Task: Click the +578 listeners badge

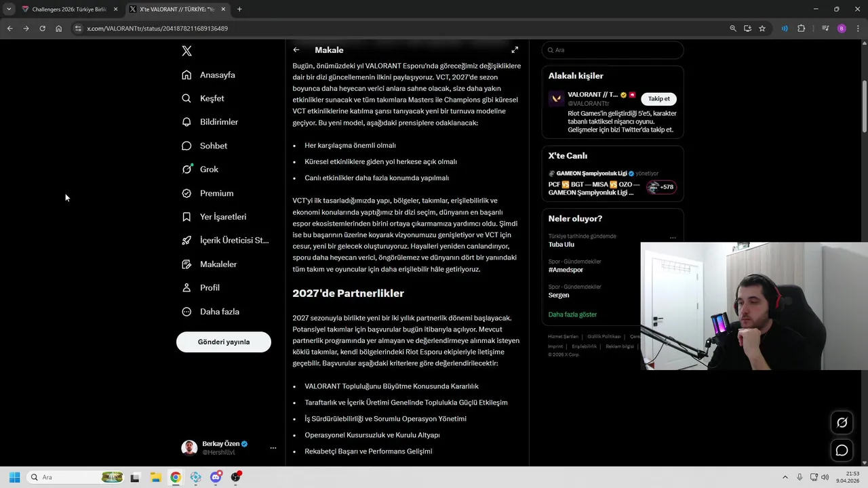Action: tap(662, 187)
